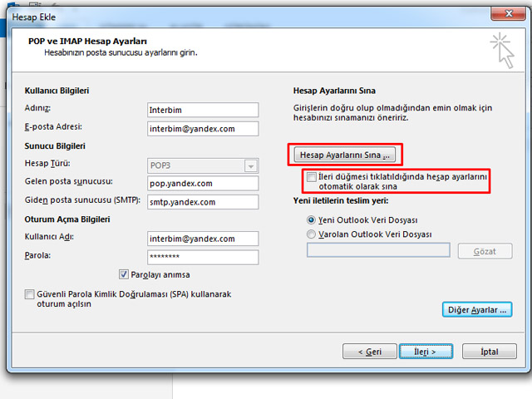Click the Gelen posta sunucusu field
The height and width of the screenshot is (399, 532).
202,183
